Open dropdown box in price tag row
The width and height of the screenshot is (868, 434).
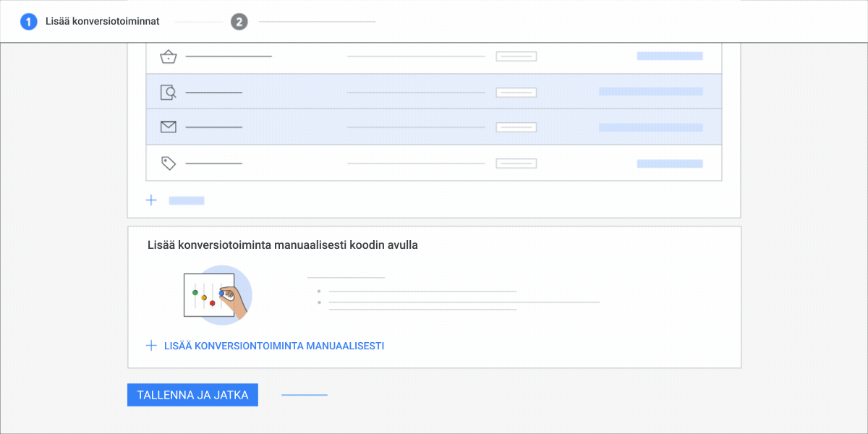(x=516, y=163)
